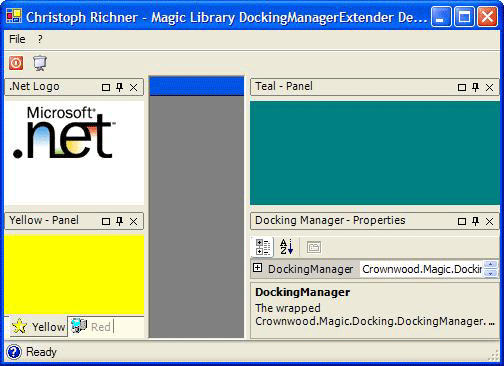
Task: Click the Crownwood.Magic.Dockin value field
Action: point(422,269)
